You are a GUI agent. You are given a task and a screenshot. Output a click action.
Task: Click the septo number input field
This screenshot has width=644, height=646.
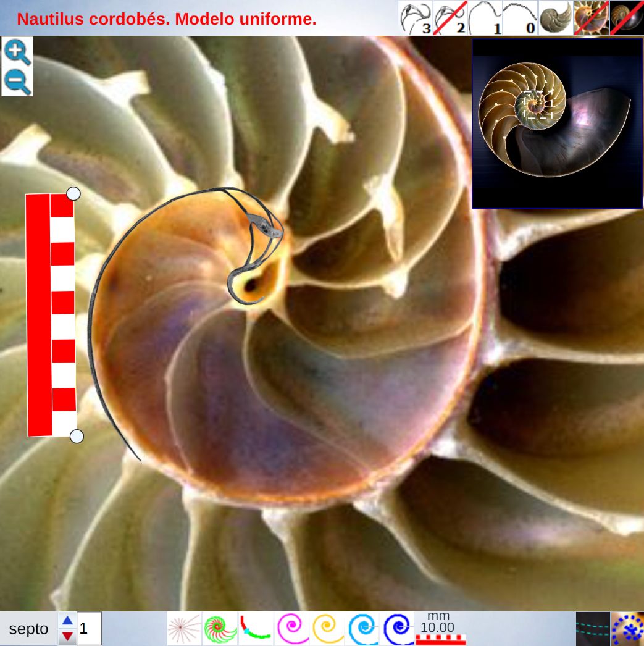point(88,629)
